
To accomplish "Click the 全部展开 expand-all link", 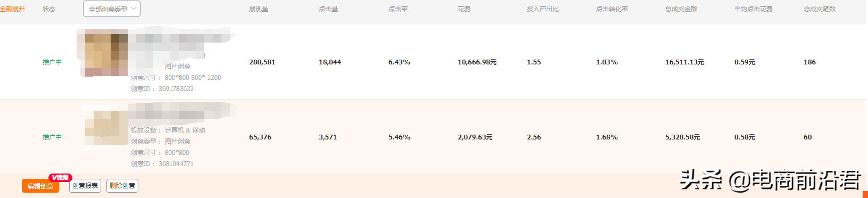I will (12, 9).
